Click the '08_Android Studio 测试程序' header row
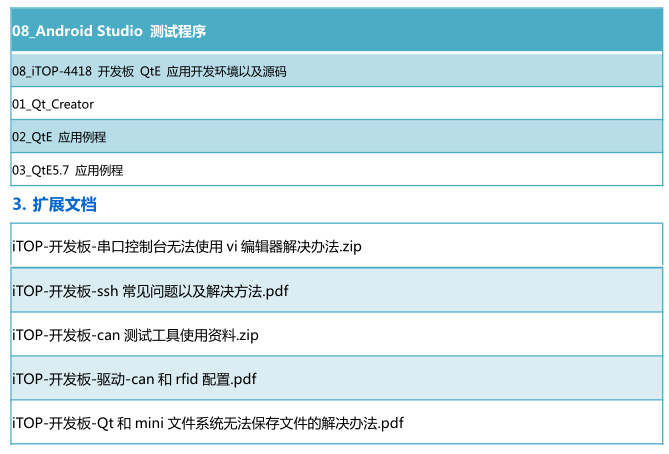Viewport: 669px width, 454px height. (337, 30)
